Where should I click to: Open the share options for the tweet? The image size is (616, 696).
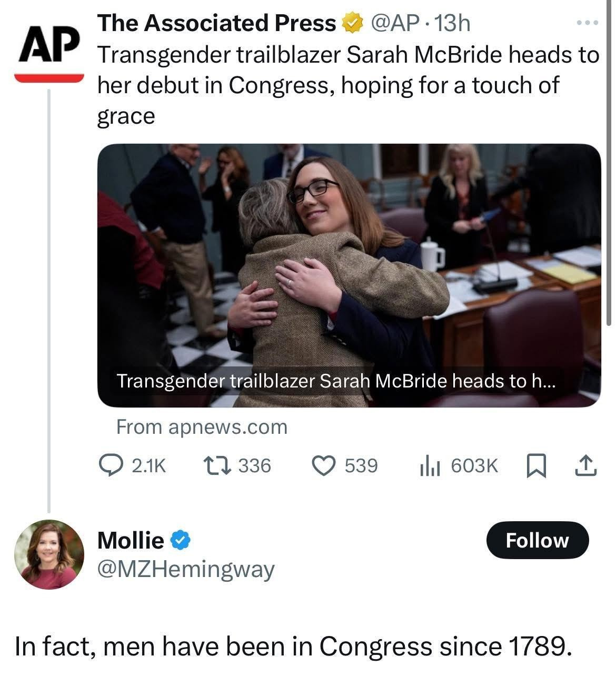tap(587, 465)
